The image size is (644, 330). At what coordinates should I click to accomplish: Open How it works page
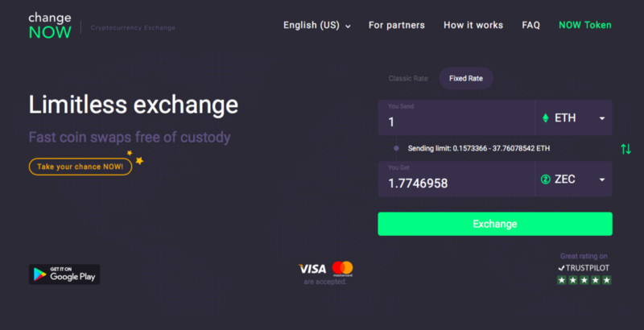tap(473, 26)
